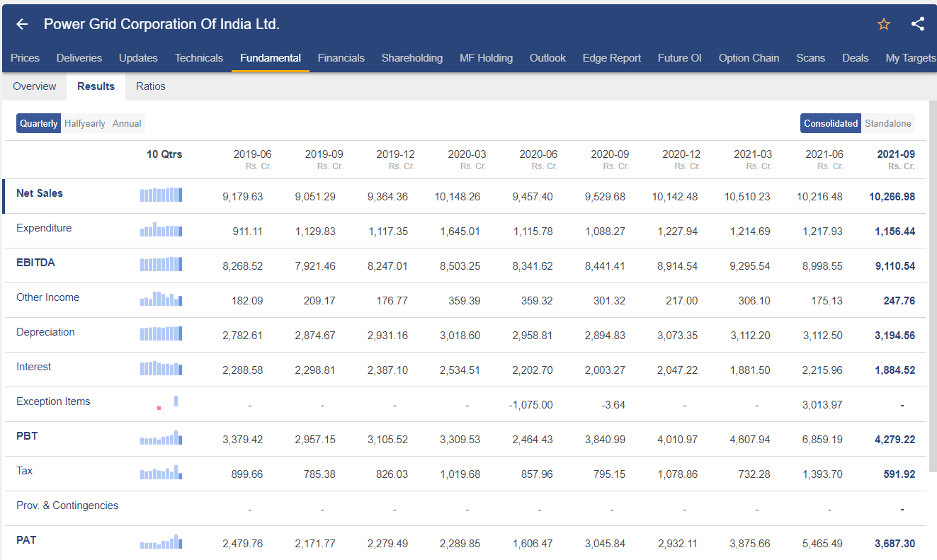Viewport: 937px width, 560px height.
Task: Click Interest value 1,884.52
Action: point(895,370)
